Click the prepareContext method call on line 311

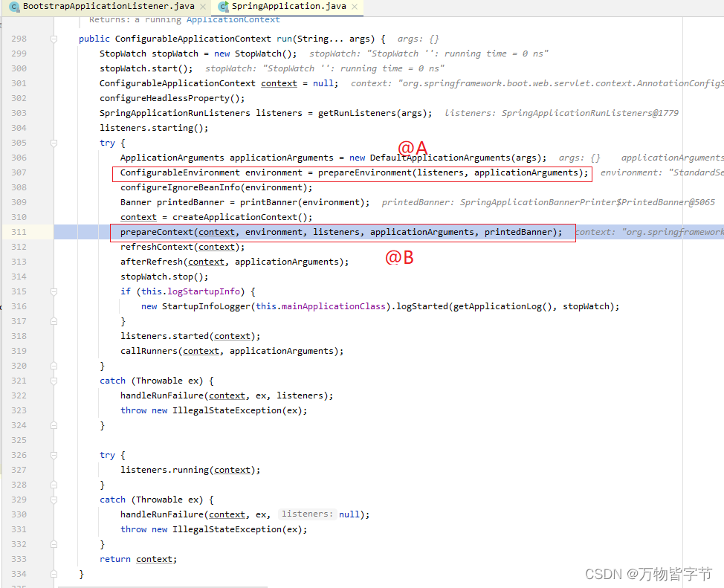pos(157,232)
